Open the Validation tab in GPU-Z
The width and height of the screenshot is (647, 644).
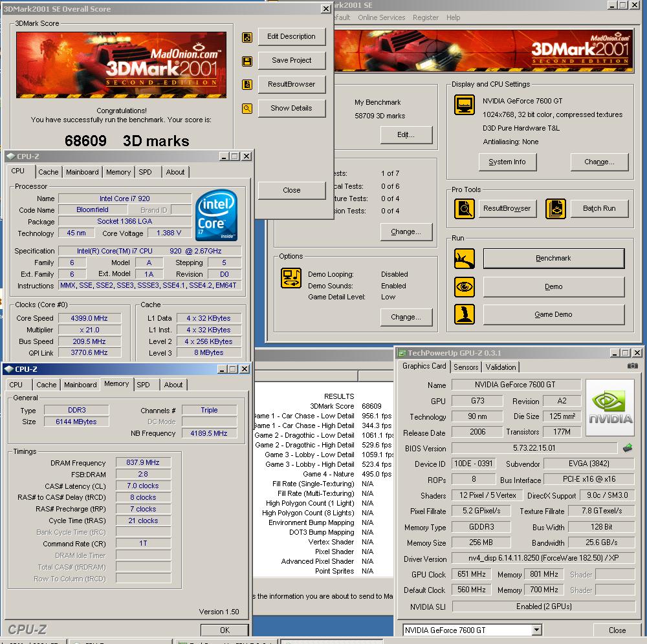click(x=501, y=367)
